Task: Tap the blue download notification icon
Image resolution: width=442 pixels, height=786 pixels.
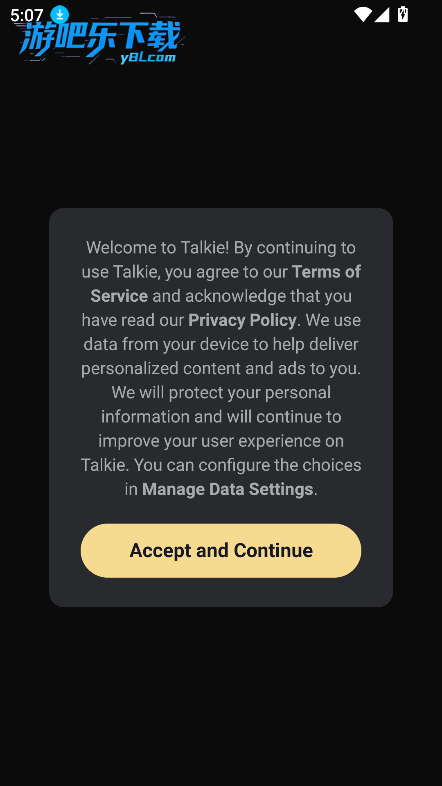Action: click(x=60, y=15)
